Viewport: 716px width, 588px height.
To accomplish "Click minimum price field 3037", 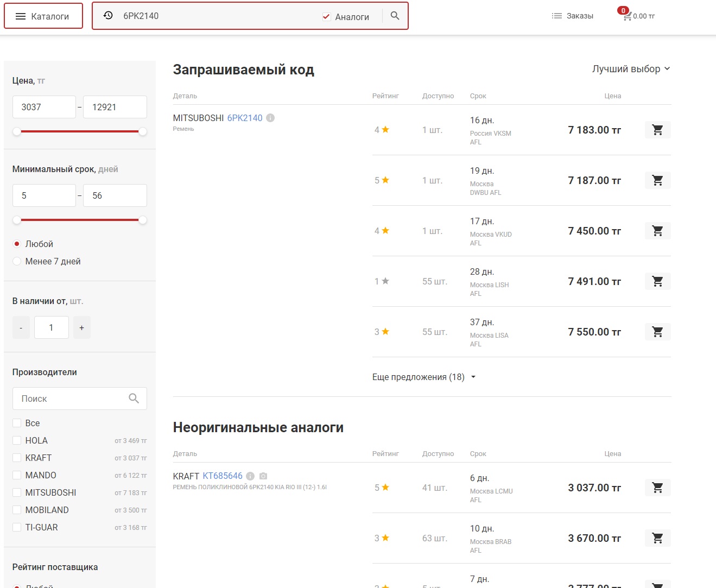I will 44,107.
